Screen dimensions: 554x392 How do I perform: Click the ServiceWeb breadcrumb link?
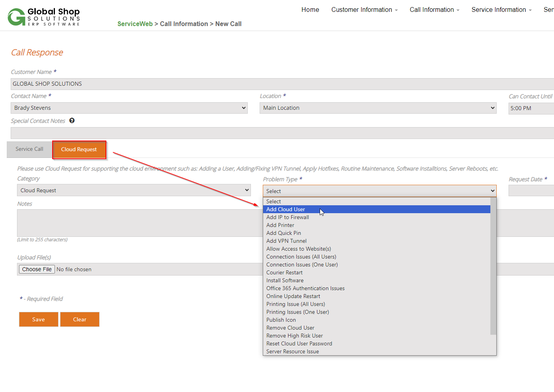[135, 24]
